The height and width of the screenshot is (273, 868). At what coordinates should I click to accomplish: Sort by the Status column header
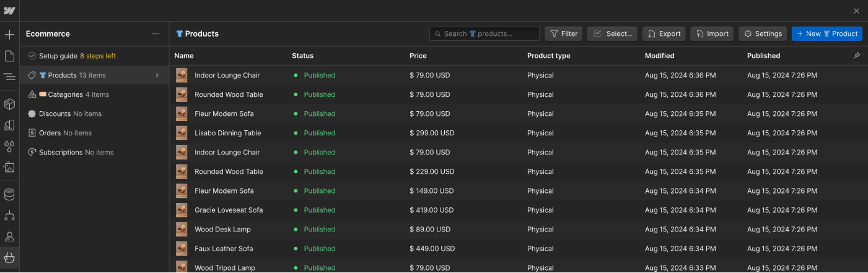click(302, 56)
